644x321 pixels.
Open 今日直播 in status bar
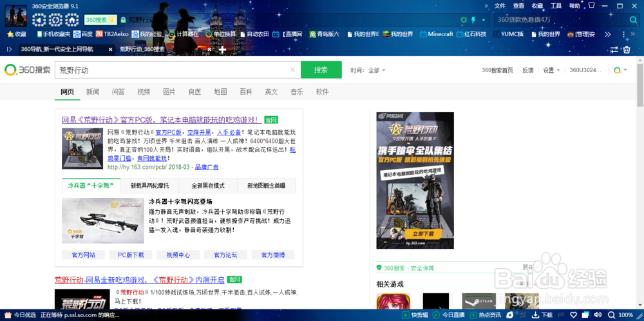pos(450,315)
